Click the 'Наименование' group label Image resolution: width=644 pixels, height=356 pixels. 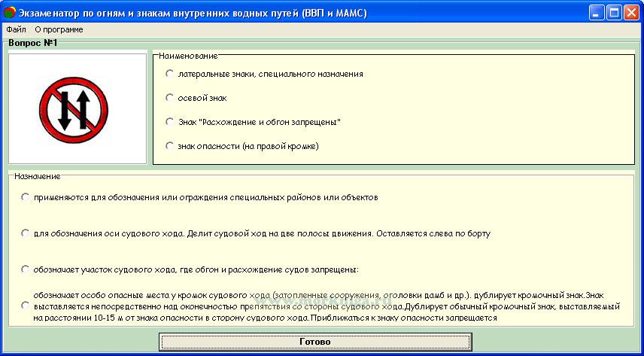point(188,56)
